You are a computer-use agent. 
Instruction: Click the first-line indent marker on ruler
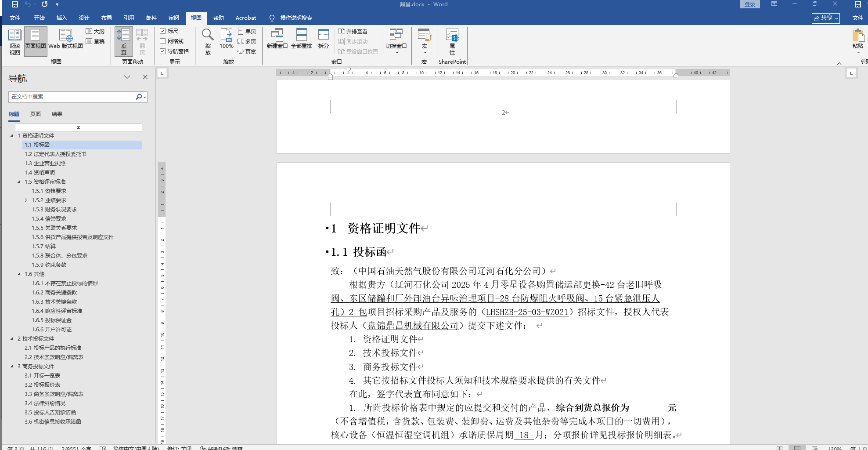(348, 70)
